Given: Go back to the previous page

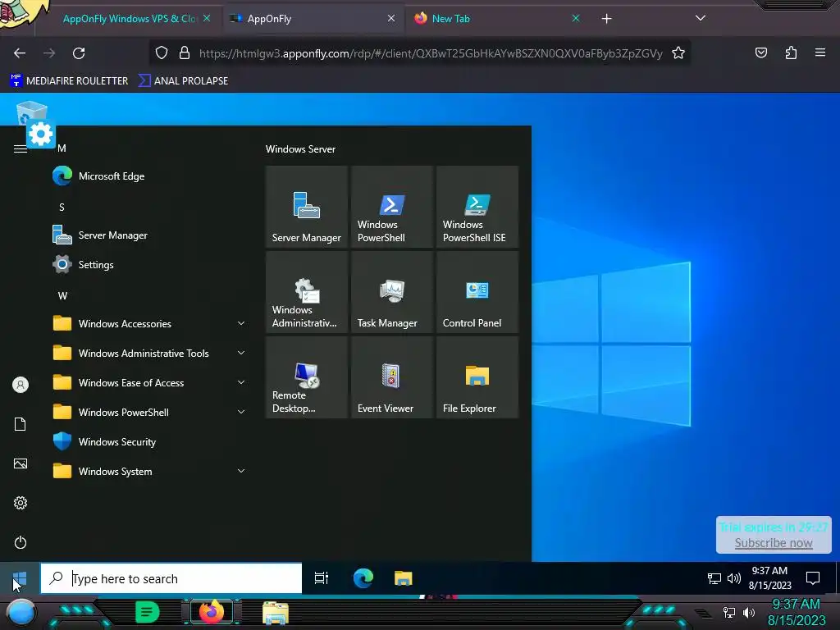Looking at the screenshot, I should click(x=20, y=53).
